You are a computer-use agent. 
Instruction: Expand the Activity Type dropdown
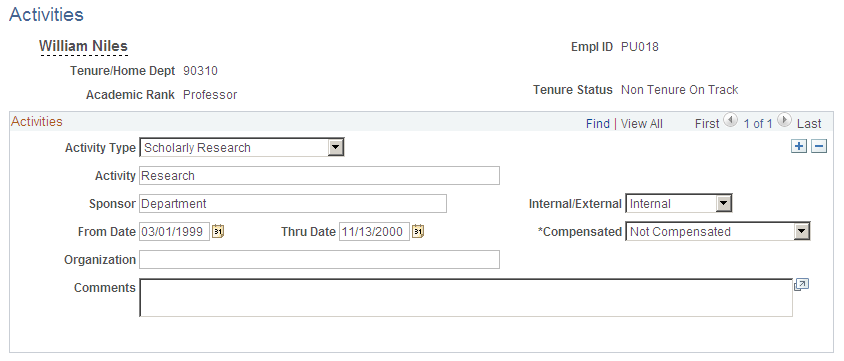(x=336, y=147)
